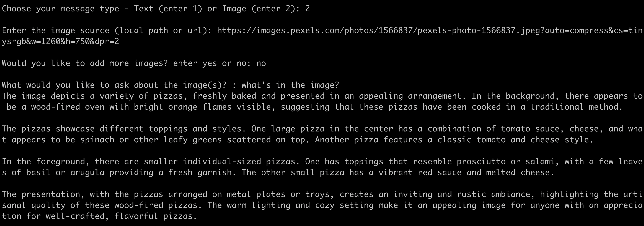644x226 pixels.
Task: Click the wrapped URL ending "dpr=2"
Action: click(x=60, y=42)
